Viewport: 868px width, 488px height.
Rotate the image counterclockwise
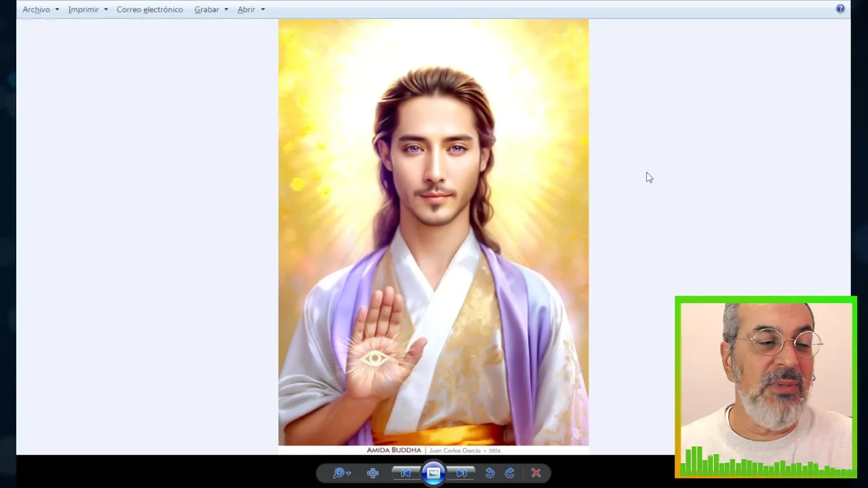[x=490, y=473]
